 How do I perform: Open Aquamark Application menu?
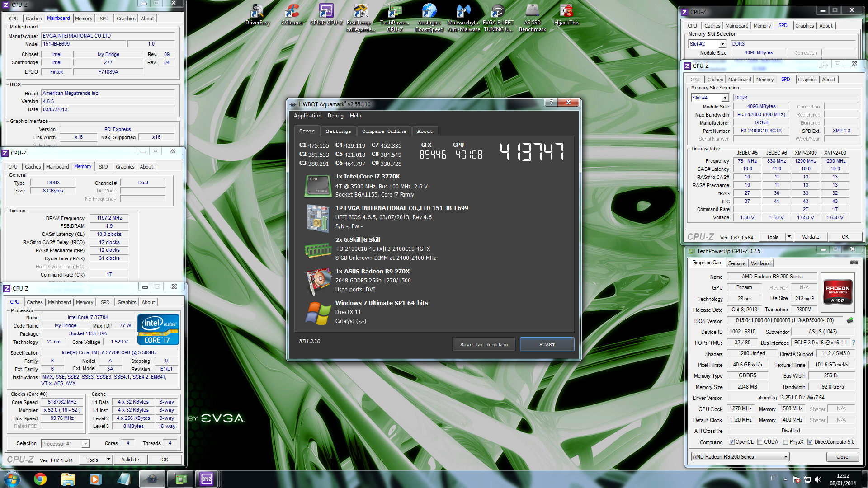(x=307, y=116)
